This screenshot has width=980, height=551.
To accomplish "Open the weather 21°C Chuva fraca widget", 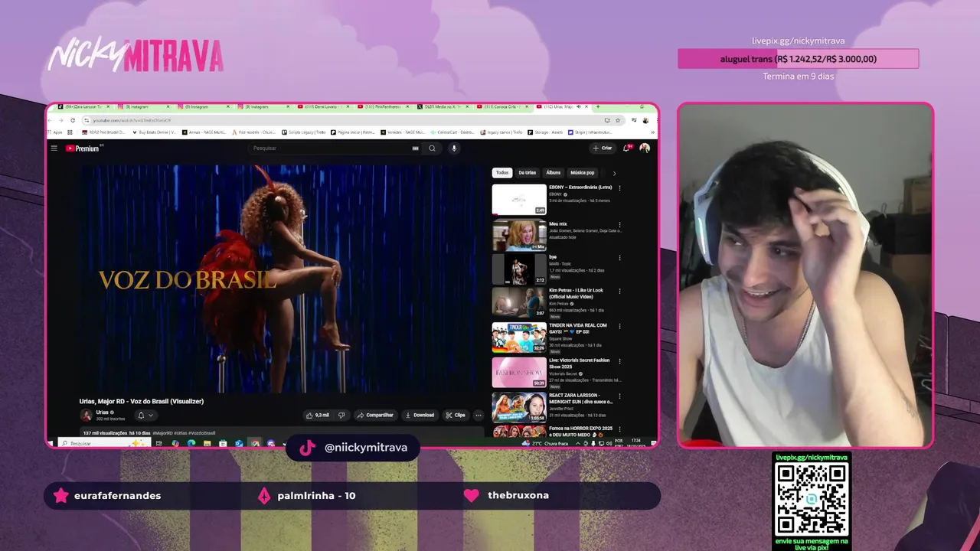I will pos(546,443).
